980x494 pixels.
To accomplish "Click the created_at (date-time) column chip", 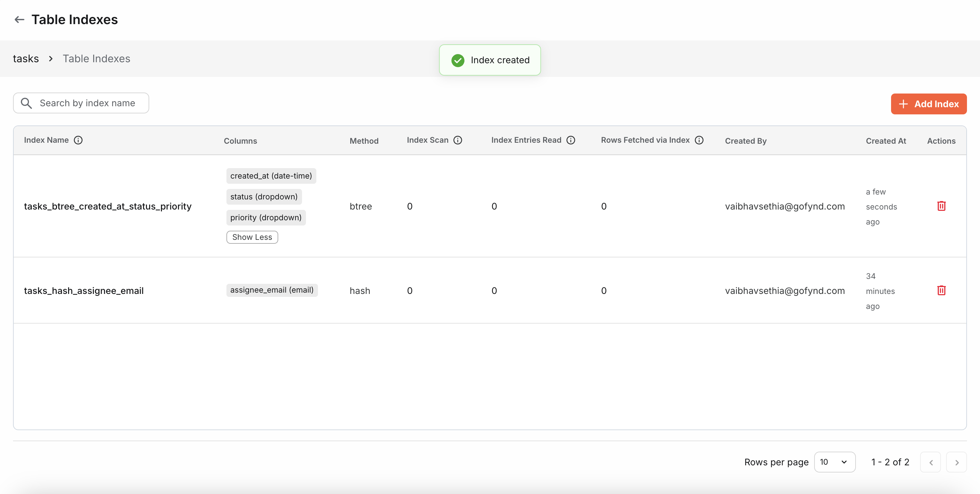I will (271, 176).
